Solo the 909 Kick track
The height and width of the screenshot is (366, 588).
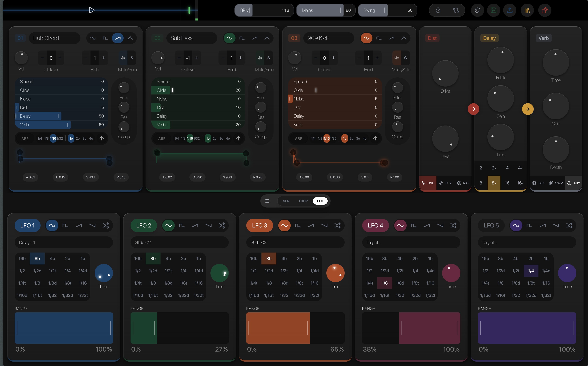coord(406,58)
